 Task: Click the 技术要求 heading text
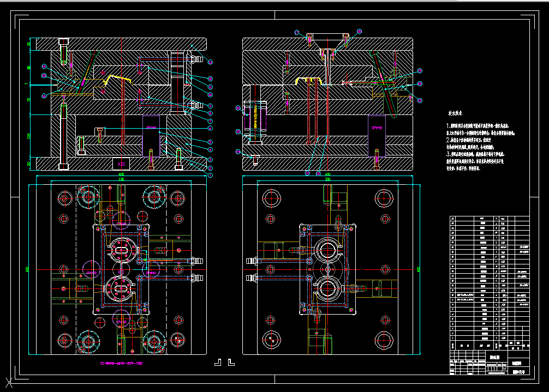[455, 113]
